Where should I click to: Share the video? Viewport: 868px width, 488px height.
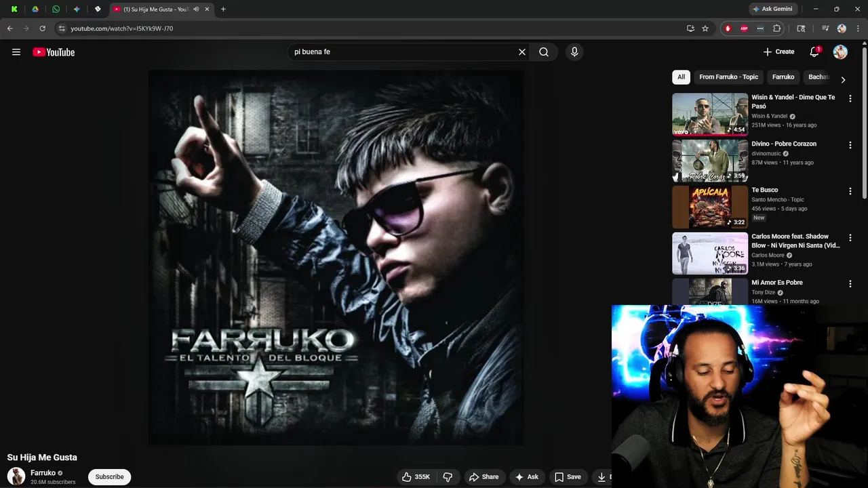484,477
